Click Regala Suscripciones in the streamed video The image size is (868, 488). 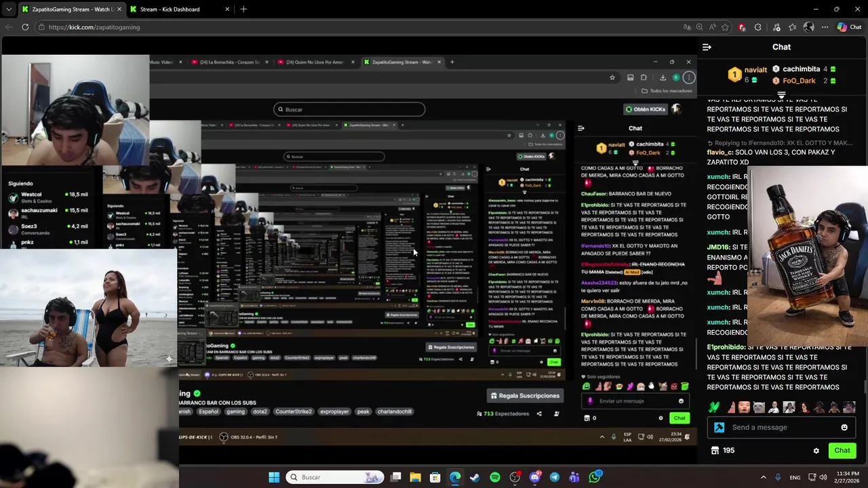pos(526,396)
